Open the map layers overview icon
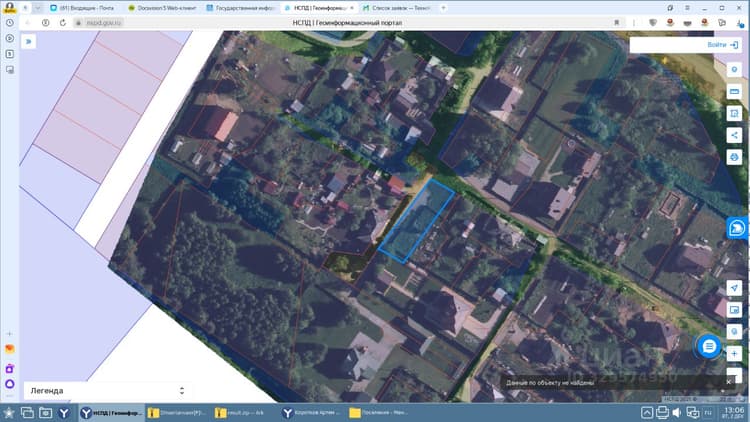The width and height of the screenshot is (750, 422). pyautogui.click(x=734, y=310)
